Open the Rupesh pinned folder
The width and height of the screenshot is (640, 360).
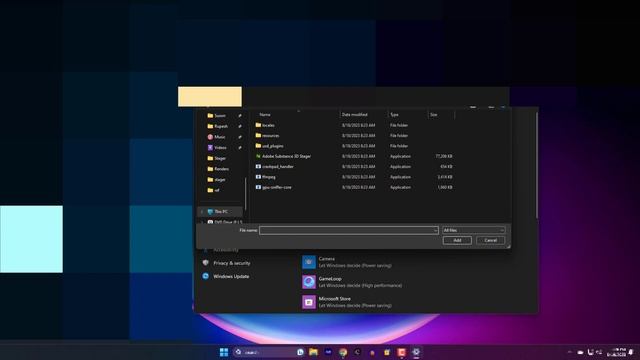click(x=221, y=126)
